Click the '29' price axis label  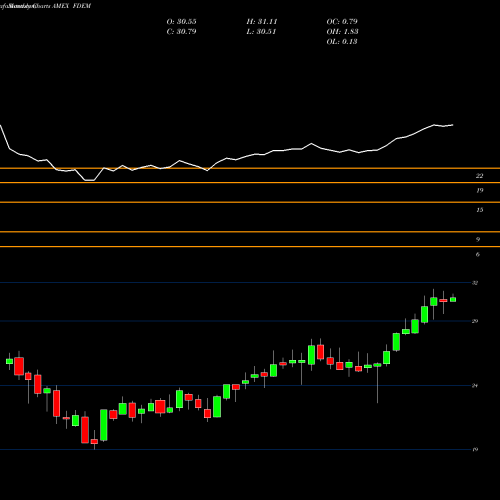tap(475, 321)
